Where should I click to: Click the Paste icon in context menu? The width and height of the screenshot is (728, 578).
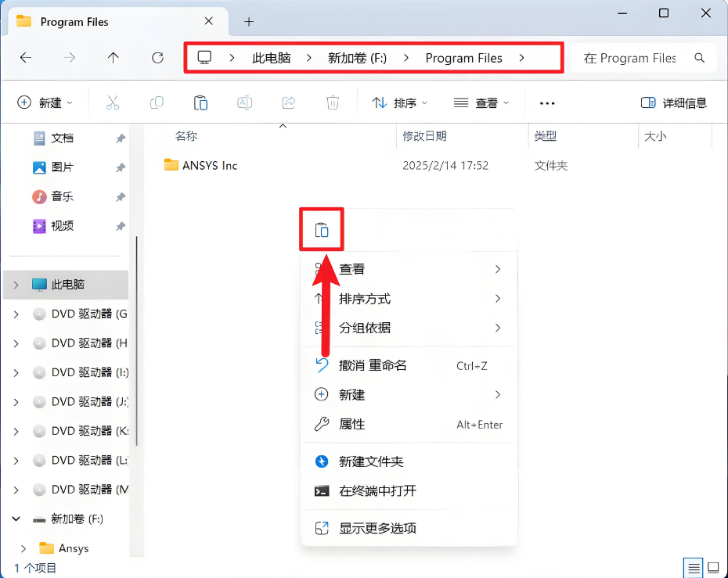pos(322,230)
